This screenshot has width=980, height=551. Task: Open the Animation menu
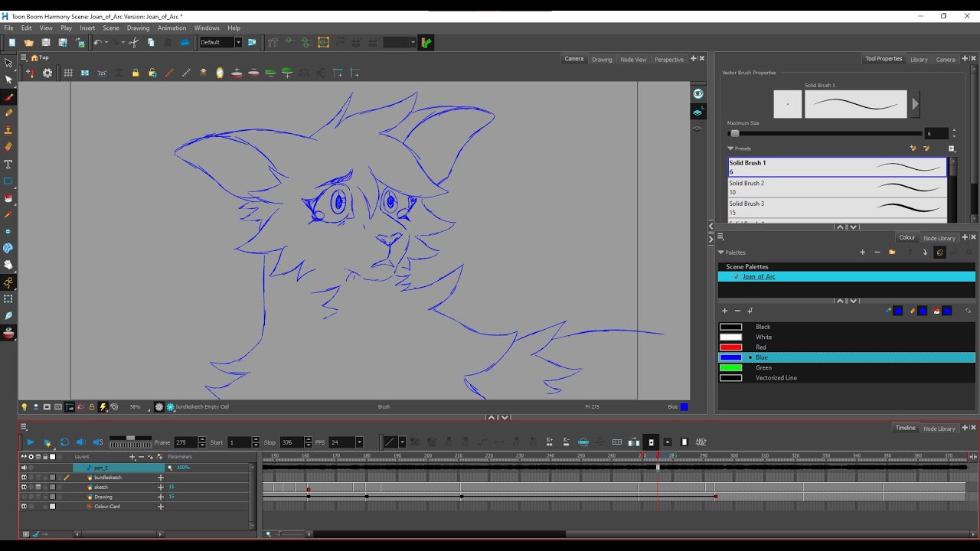pos(171,28)
